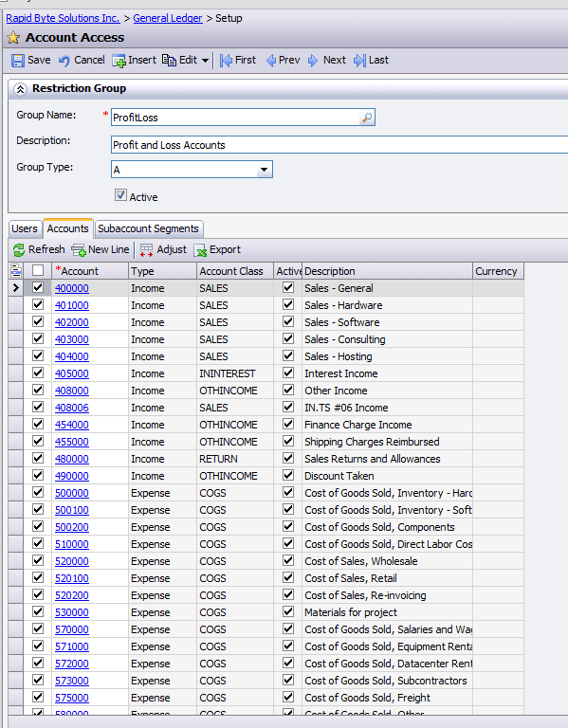Screen dimensions: 568x728
Task: Jump to Last record
Action: pyautogui.click(x=371, y=60)
